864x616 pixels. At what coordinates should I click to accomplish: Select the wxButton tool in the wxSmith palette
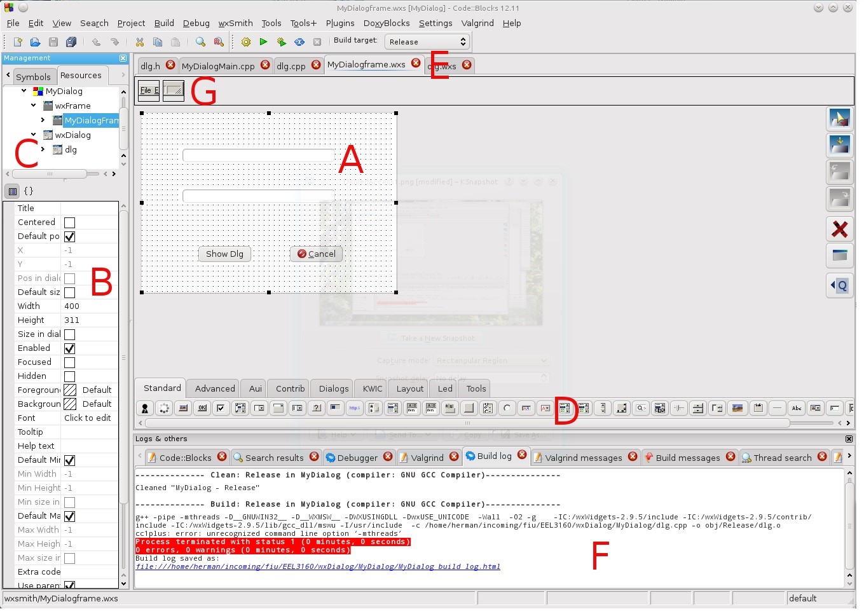(202, 408)
